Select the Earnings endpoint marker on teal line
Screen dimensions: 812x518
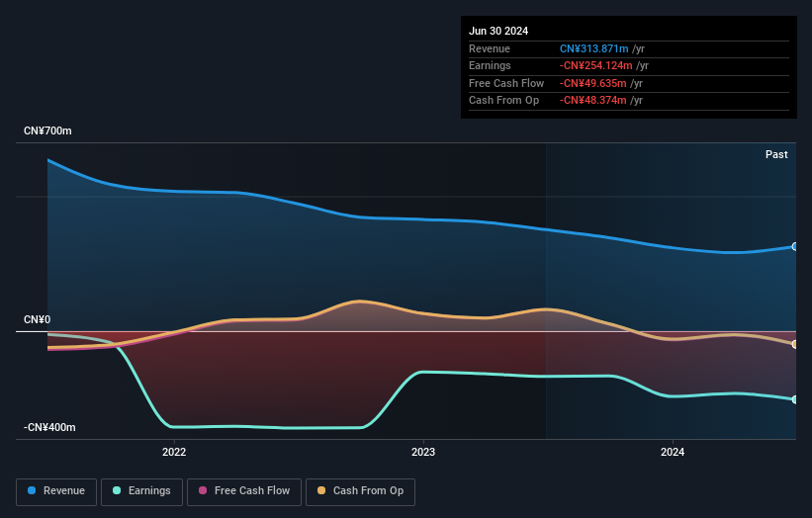point(795,399)
